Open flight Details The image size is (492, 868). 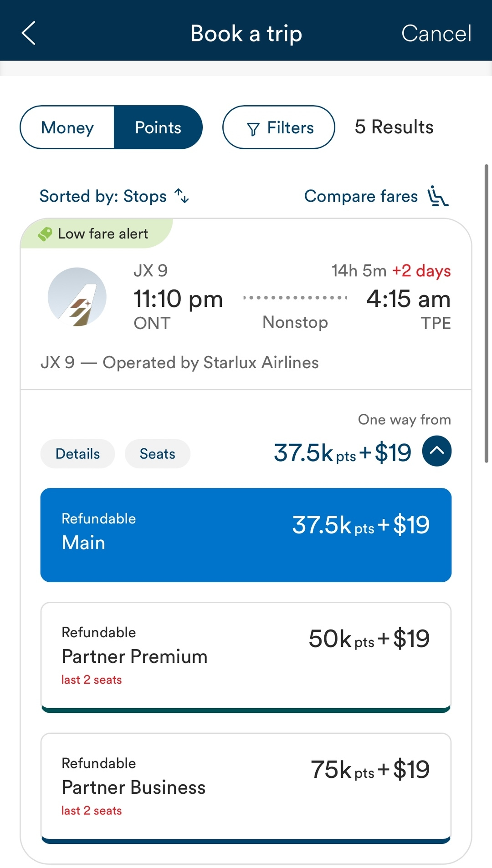[x=77, y=454]
